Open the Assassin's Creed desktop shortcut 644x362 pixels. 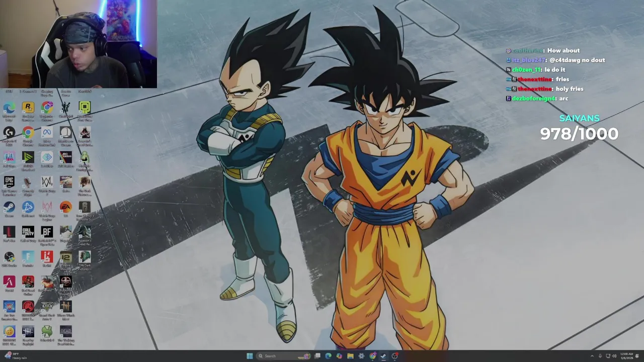click(x=85, y=235)
